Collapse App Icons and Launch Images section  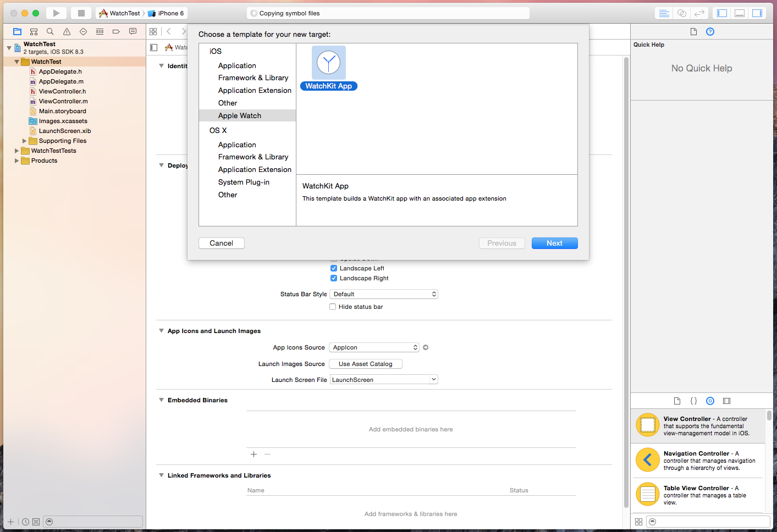click(161, 331)
